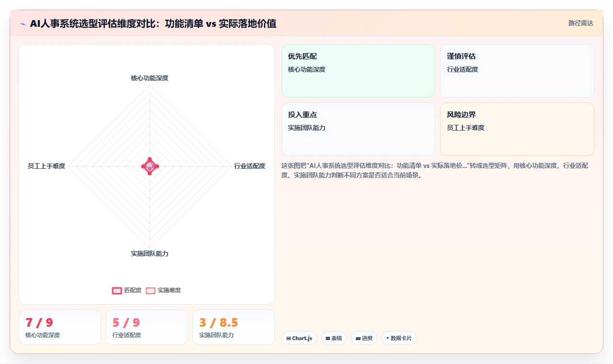Click the description paragraph starting 这张图把
This screenshot has width=613, height=364.
pos(435,170)
